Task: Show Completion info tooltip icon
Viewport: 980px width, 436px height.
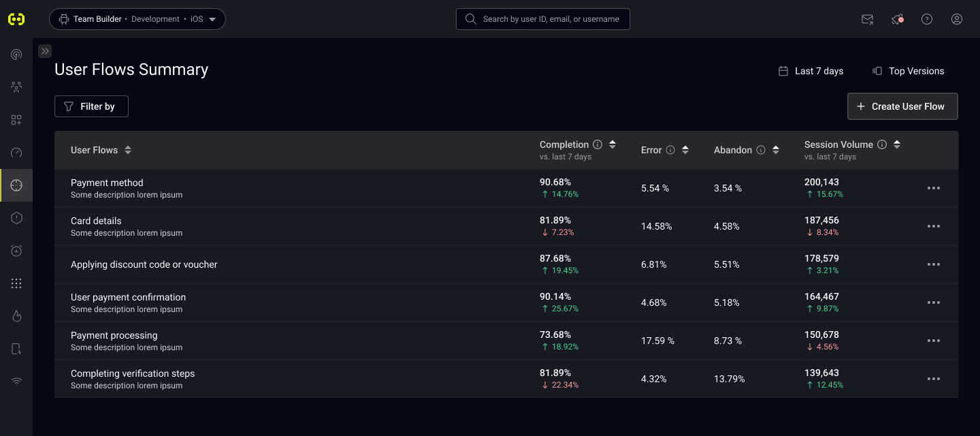Action: click(x=598, y=144)
